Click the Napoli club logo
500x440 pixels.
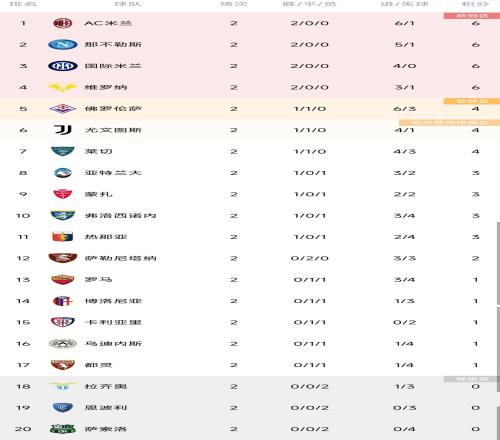tap(63, 44)
